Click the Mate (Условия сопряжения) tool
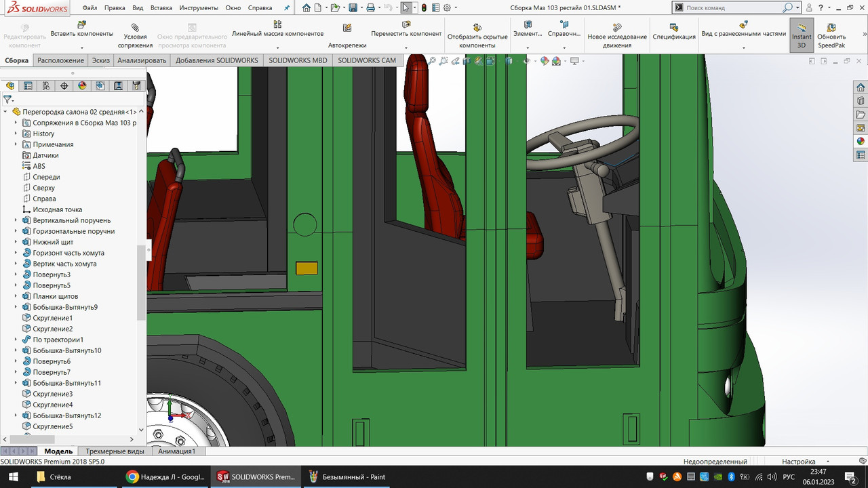 click(135, 33)
